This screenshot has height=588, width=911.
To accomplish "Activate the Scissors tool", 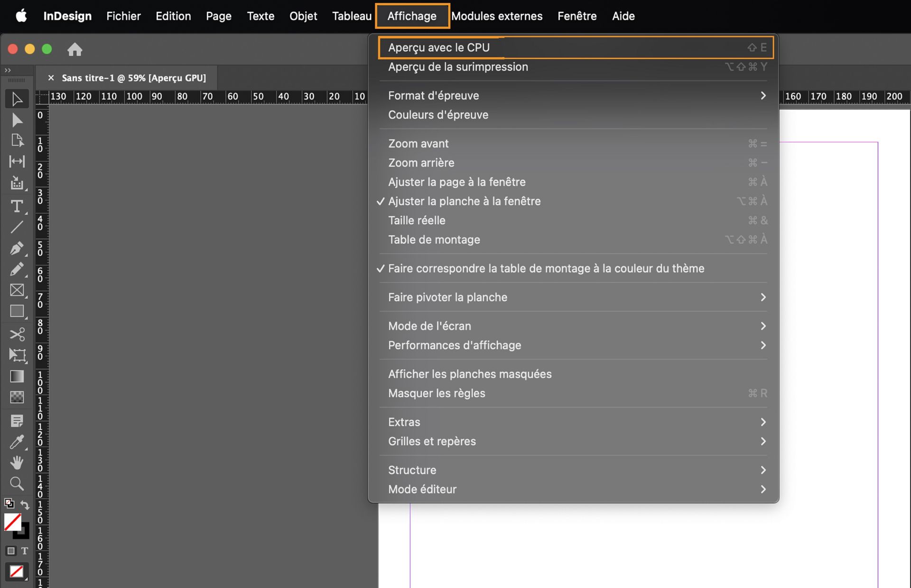I will (17, 334).
